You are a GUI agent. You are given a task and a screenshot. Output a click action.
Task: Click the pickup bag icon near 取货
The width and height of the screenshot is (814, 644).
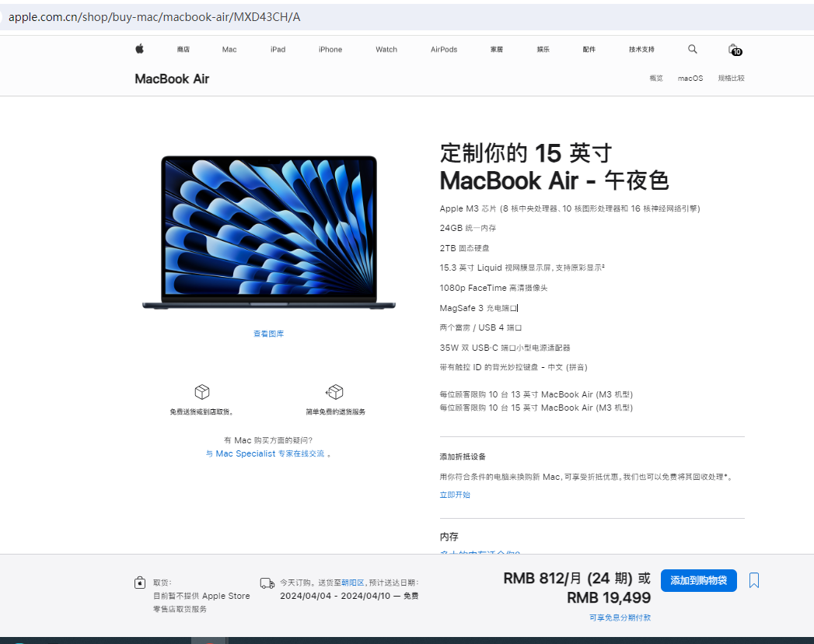[140, 583]
